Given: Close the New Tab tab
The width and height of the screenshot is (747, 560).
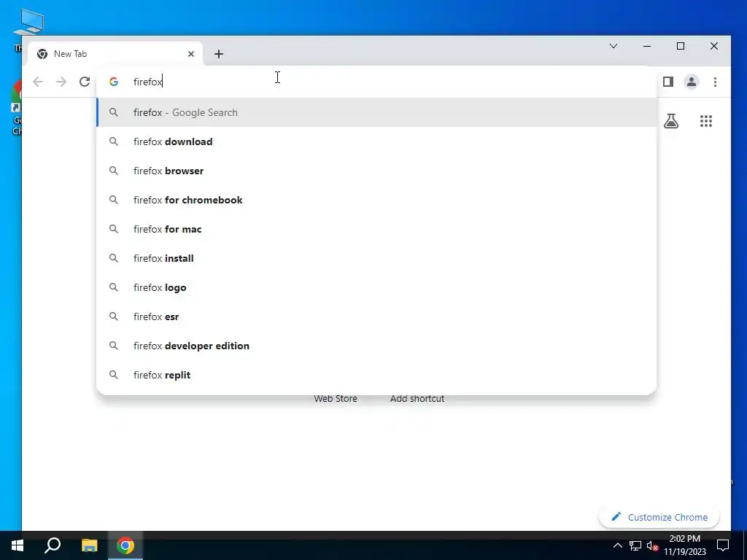Looking at the screenshot, I should [x=191, y=54].
